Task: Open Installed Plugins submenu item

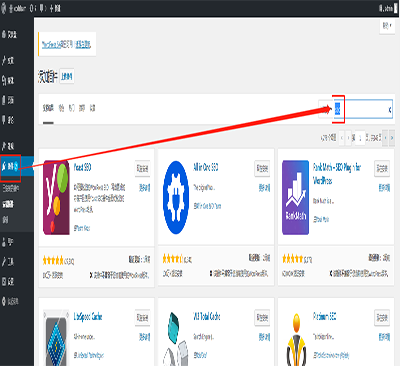Action: pyautogui.click(x=11, y=188)
